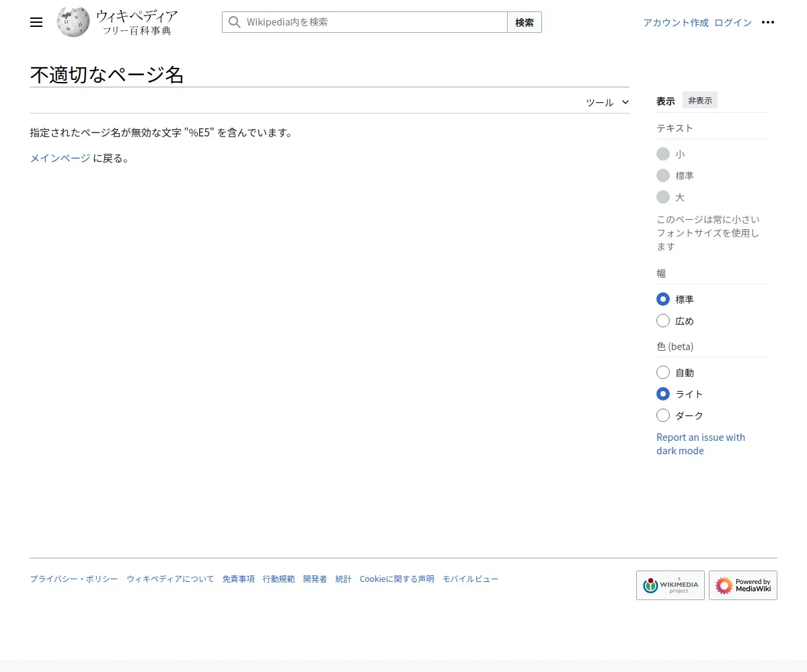The width and height of the screenshot is (807, 672).
Task: Click the Wikipedia globe logo
Action: pos(73,22)
